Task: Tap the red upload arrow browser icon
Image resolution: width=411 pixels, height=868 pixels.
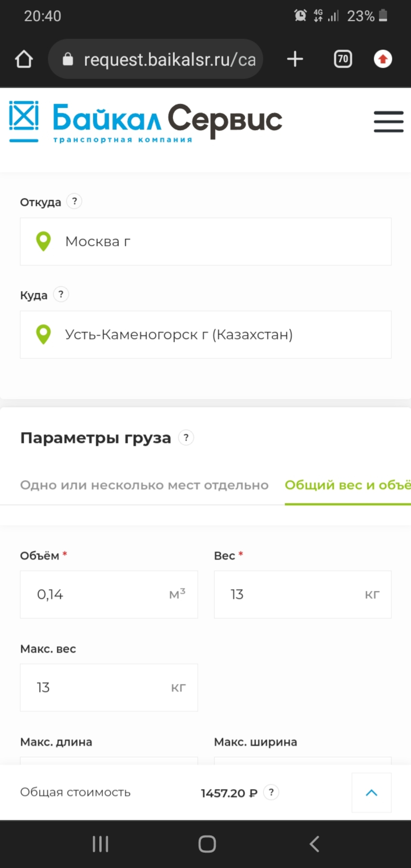Action: pos(383,59)
